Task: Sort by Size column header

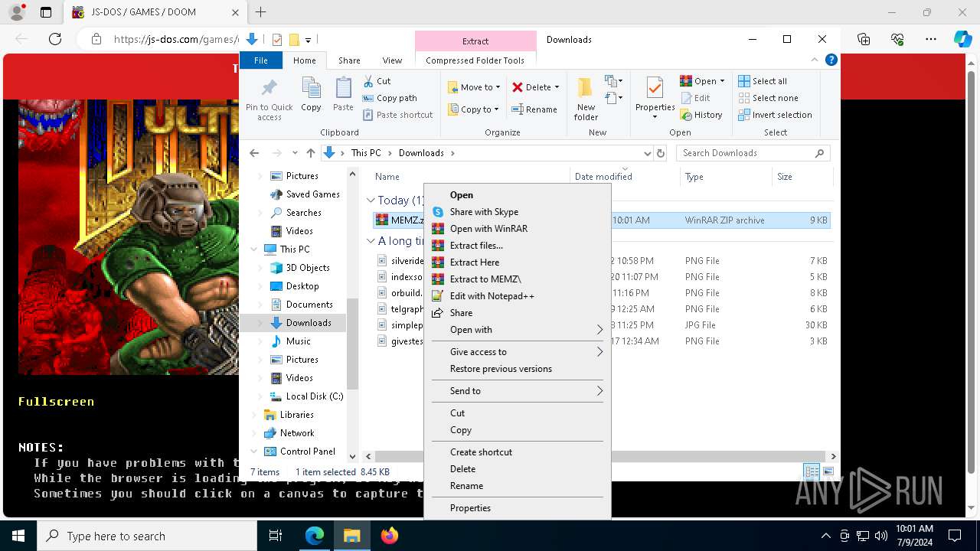Action: (802, 177)
